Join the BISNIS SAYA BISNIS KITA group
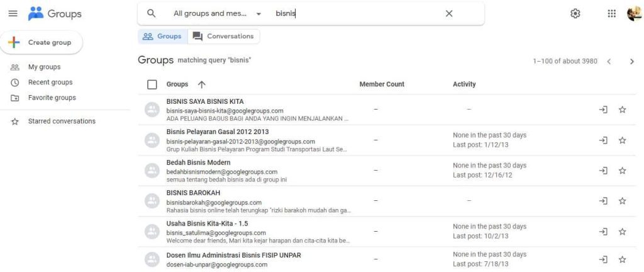The width and height of the screenshot is (644, 272). point(603,110)
